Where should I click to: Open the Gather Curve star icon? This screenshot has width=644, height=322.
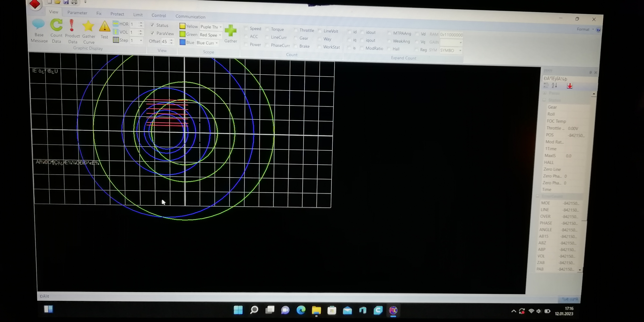(88, 26)
